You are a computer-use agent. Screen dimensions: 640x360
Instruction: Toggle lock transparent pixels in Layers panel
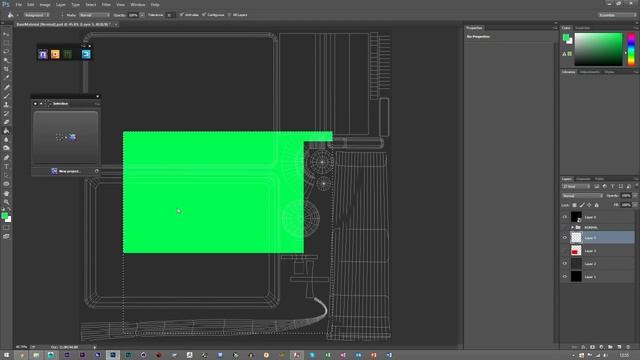[575, 205]
